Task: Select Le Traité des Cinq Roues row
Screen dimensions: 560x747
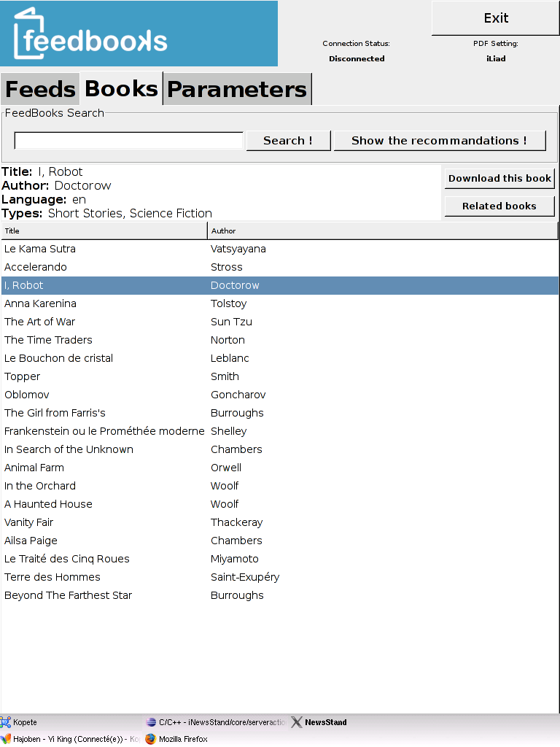Action: click(x=279, y=558)
